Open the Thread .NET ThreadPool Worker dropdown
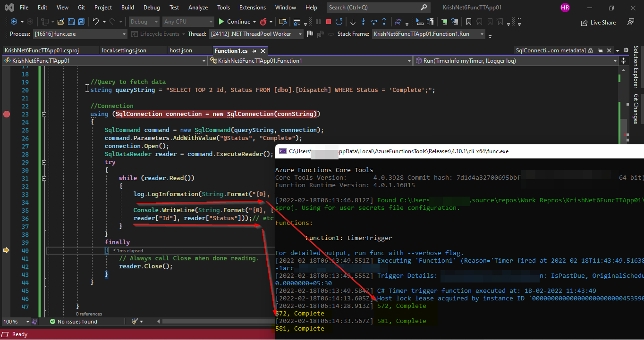The image size is (644, 340). pyautogui.click(x=256, y=34)
